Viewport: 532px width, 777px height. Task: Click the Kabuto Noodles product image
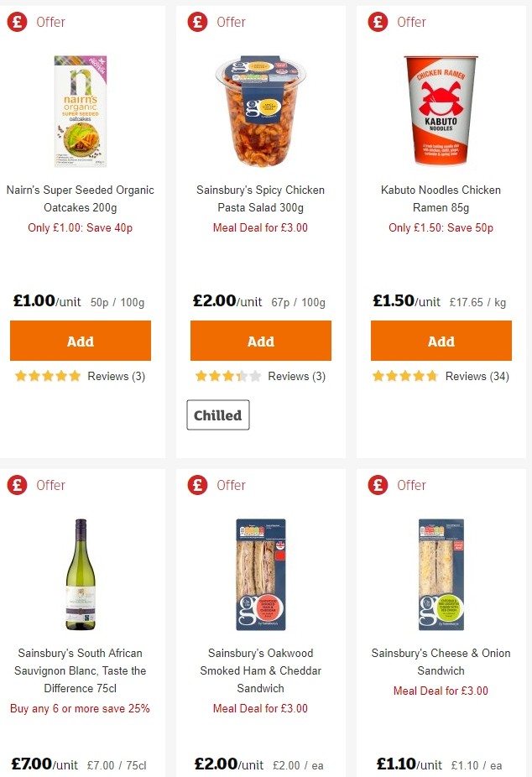click(x=441, y=111)
